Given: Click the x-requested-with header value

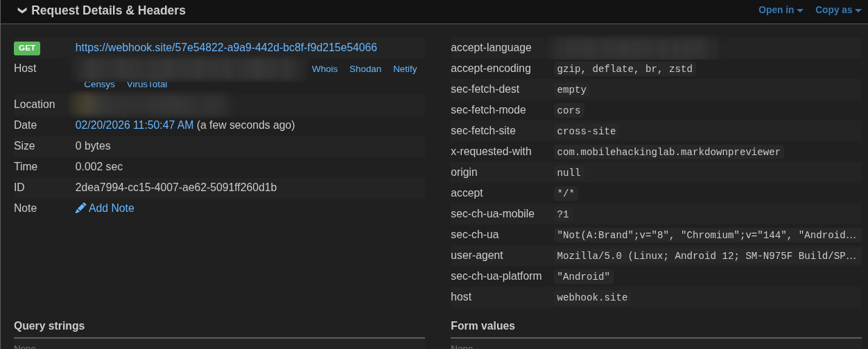Looking at the screenshot, I should [668, 152].
